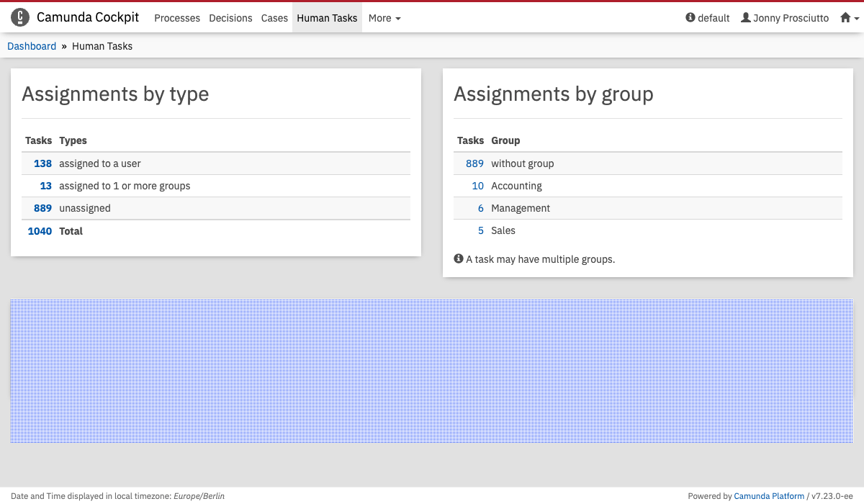The width and height of the screenshot is (864, 504).
Task: Open 1040 total tasks count
Action: click(x=40, y=231)
